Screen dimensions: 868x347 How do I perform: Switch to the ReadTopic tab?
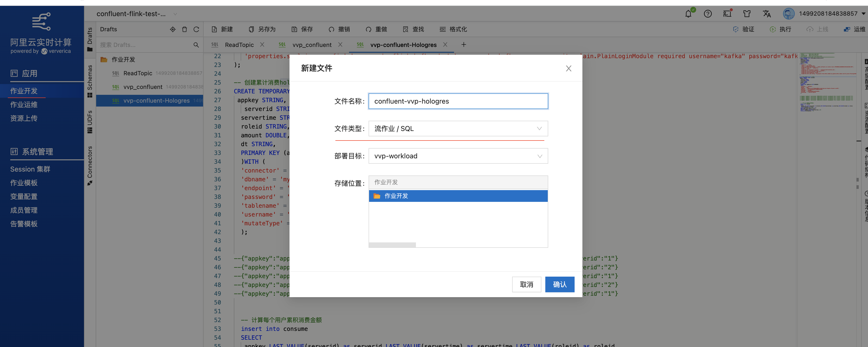pyautogui.click(x=239, y=45)
